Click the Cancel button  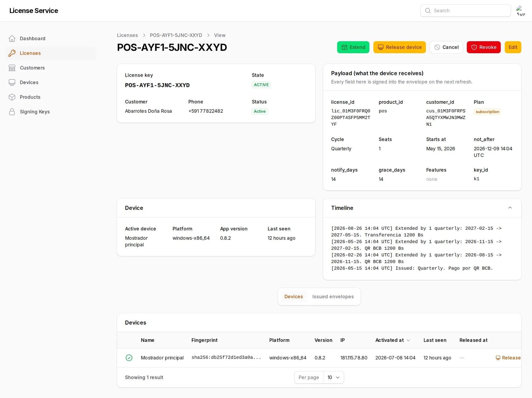446,47
